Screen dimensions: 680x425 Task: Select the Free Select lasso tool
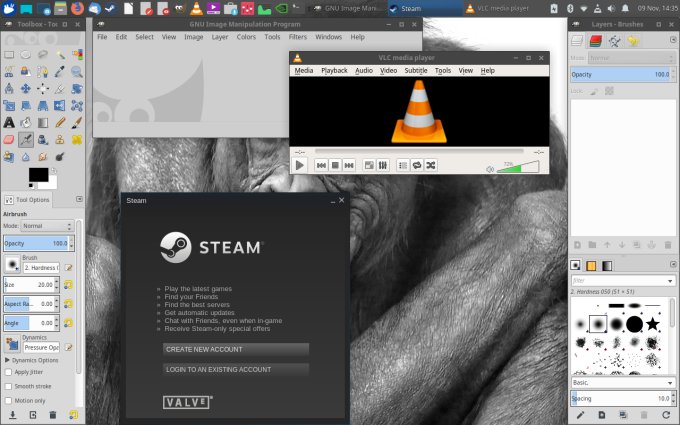pos(42,55)
